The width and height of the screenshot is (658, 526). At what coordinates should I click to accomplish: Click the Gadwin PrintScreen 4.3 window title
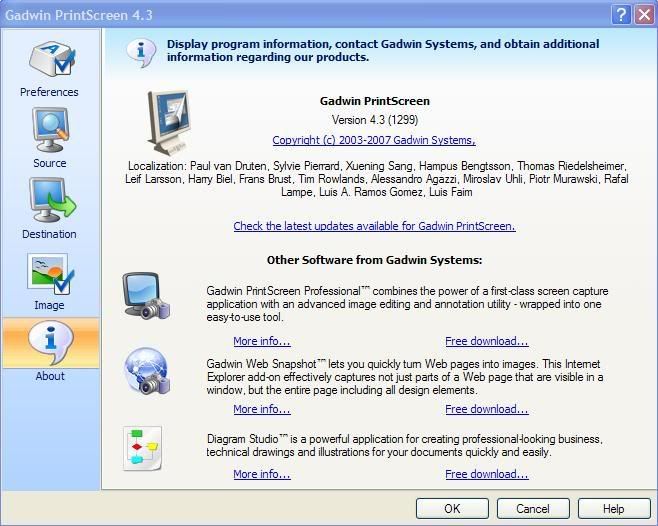79,15
